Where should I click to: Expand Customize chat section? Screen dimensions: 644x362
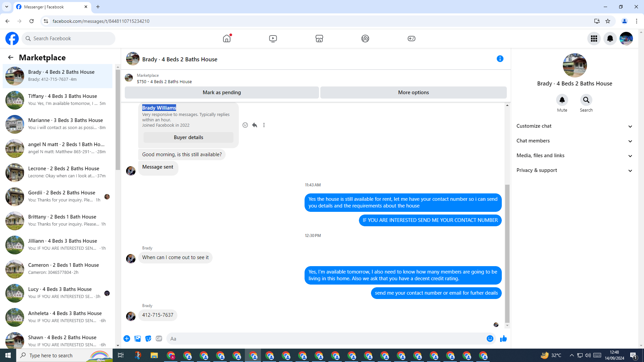(x=574, y=126)
